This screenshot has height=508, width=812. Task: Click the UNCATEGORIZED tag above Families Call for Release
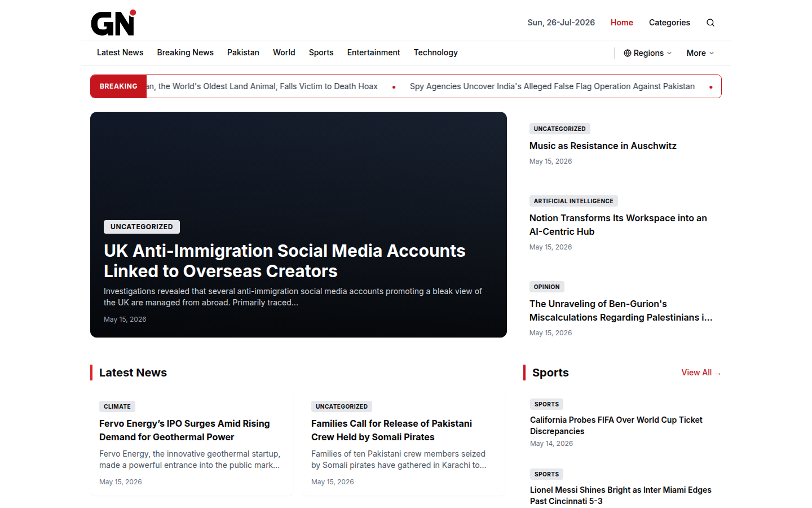[342, 406]
